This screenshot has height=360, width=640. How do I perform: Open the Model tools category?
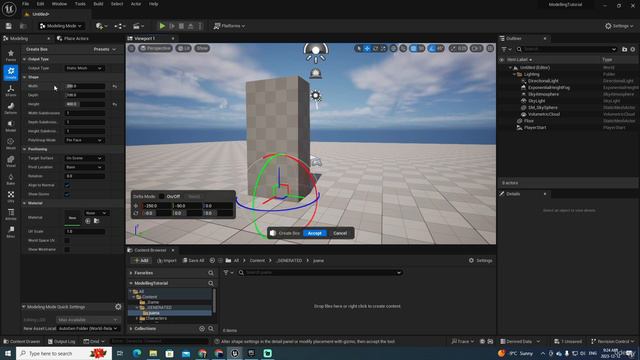11,126
